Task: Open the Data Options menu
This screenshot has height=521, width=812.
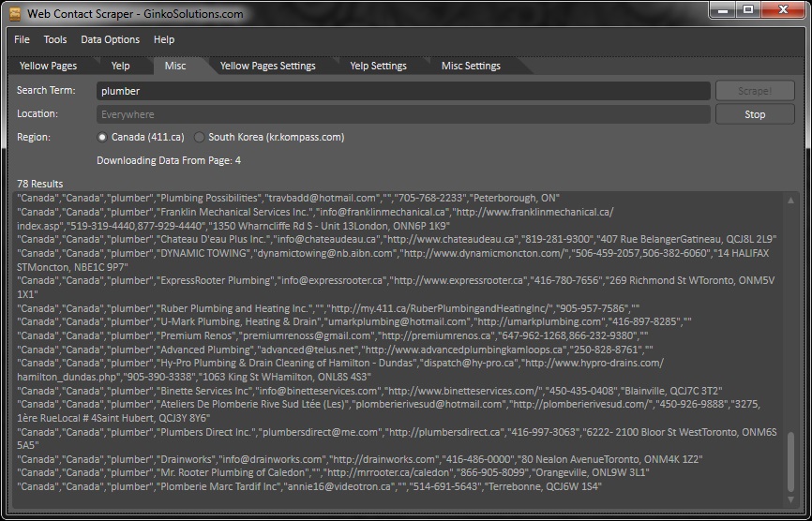Action: 111,40
